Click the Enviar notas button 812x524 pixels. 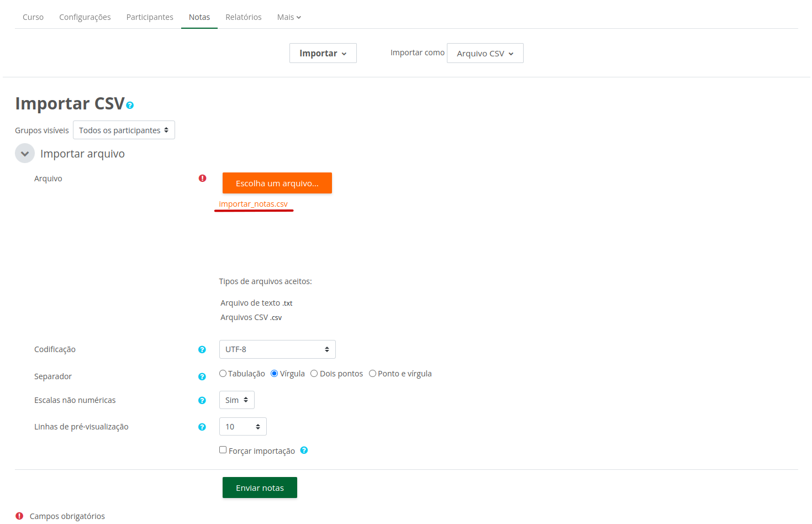[260, 488]
